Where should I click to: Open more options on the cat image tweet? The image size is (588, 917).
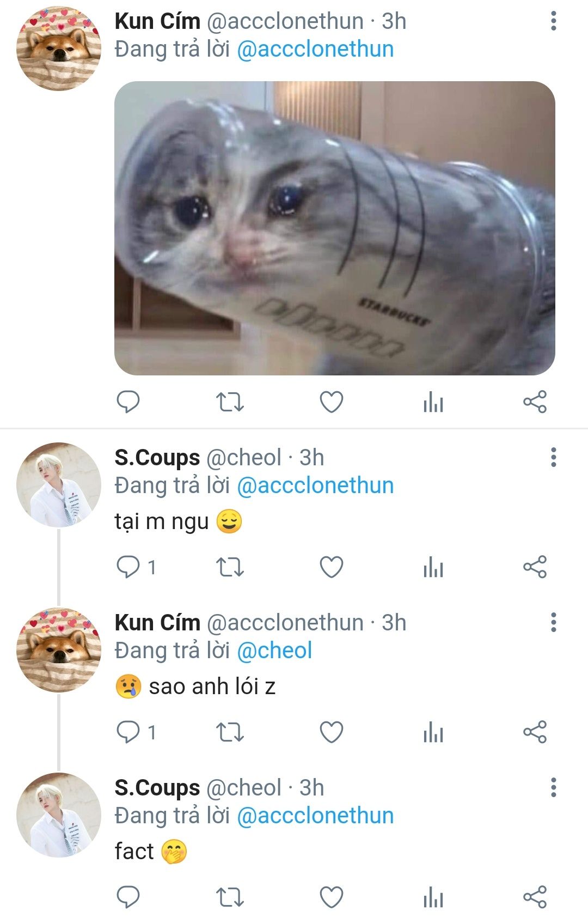[x=553, y=21]
